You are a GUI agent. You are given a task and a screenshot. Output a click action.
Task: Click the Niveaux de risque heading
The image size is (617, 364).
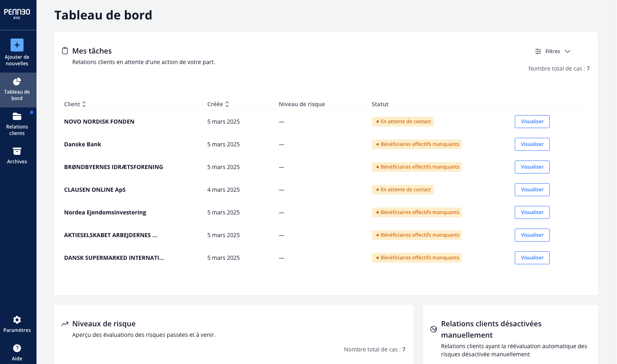click(104, 323)
